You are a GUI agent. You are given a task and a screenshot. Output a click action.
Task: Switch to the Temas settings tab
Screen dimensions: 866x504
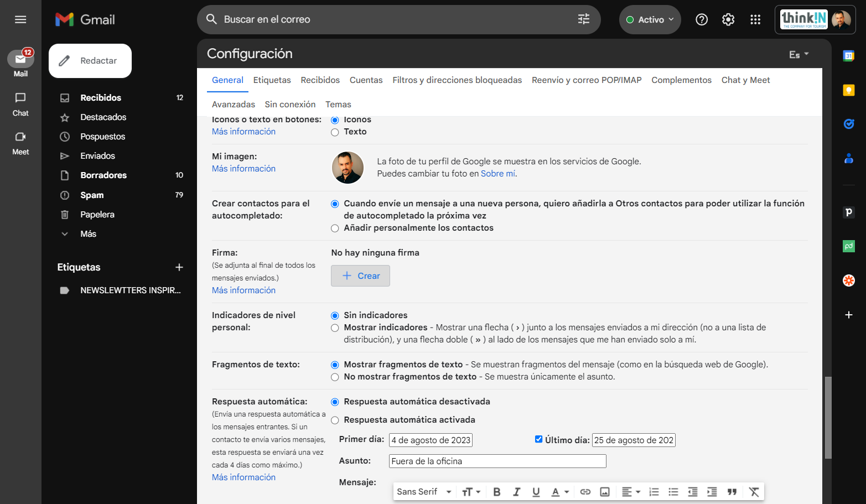point(338,105)
